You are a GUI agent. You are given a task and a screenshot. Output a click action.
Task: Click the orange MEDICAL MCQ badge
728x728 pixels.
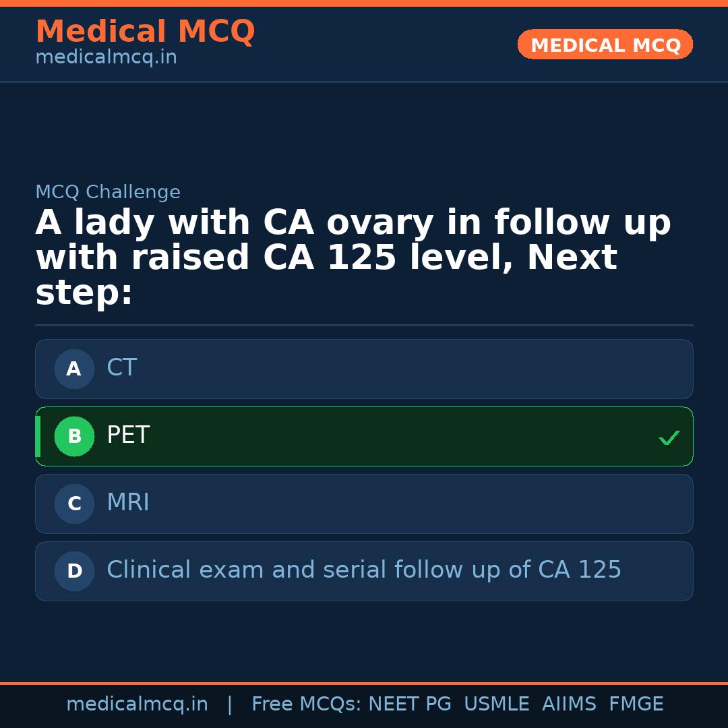coord(605,44)
